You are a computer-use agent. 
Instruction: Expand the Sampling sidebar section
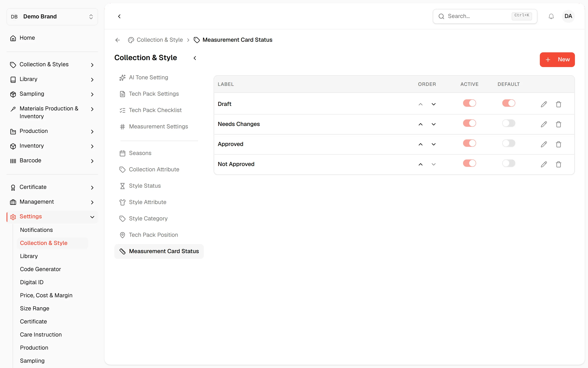(52, 94)
